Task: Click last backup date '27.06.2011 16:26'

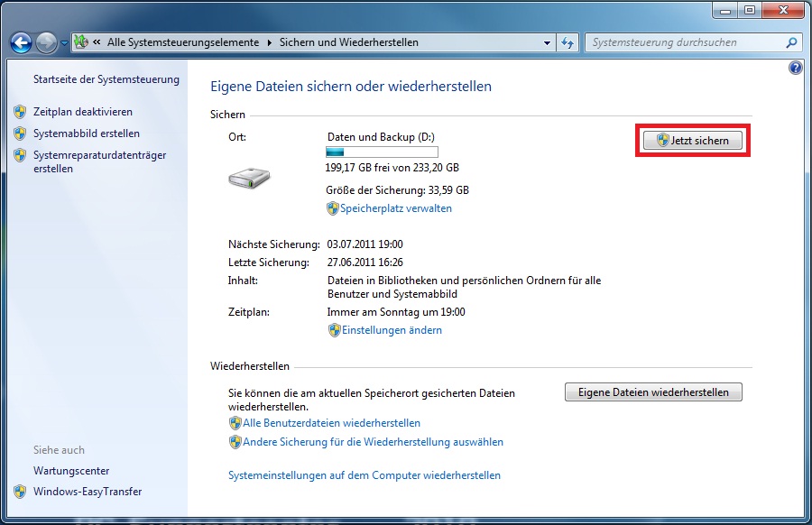Action: pyautogui.click(x=365, y=262)
